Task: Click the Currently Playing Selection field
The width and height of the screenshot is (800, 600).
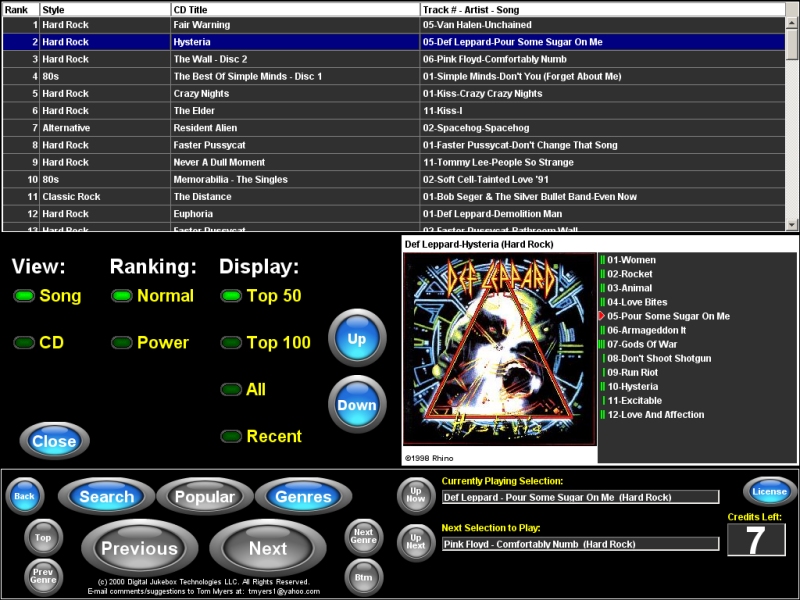Action: (x=581, y=497)
